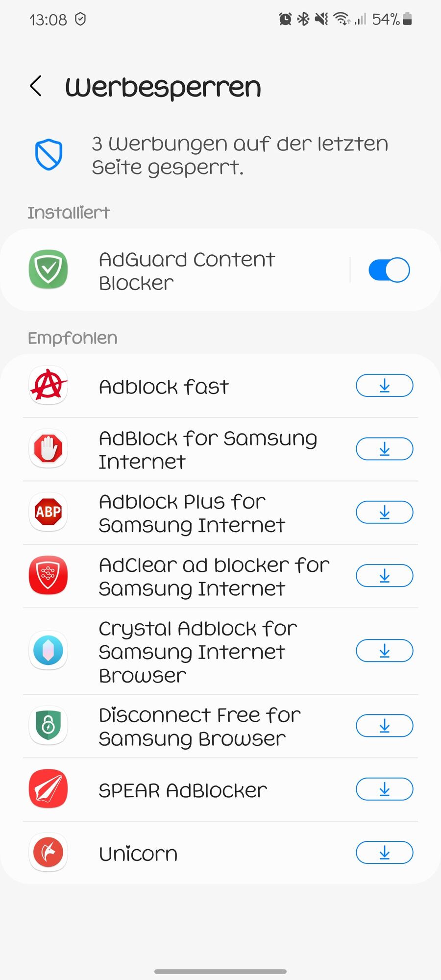Tap the SPEAR AdBlocker app icon
Screen dimensions: 441x980
[x=48, y=789]
